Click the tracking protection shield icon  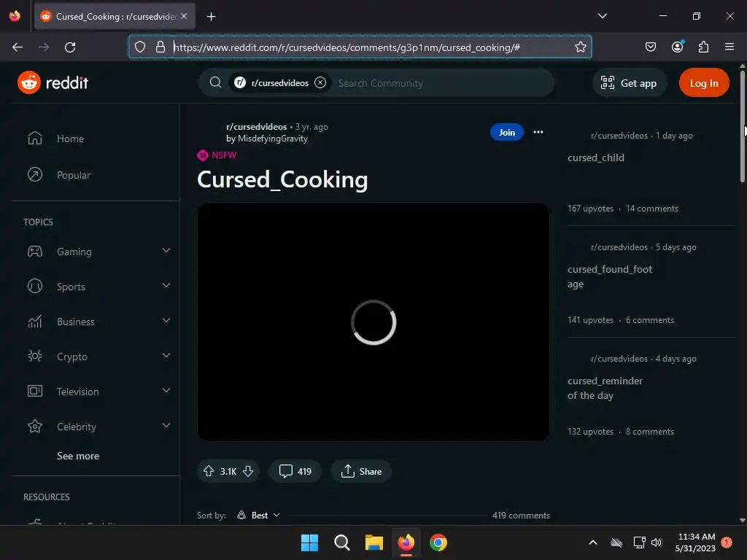pyautogui.click(x=139, y=47)
